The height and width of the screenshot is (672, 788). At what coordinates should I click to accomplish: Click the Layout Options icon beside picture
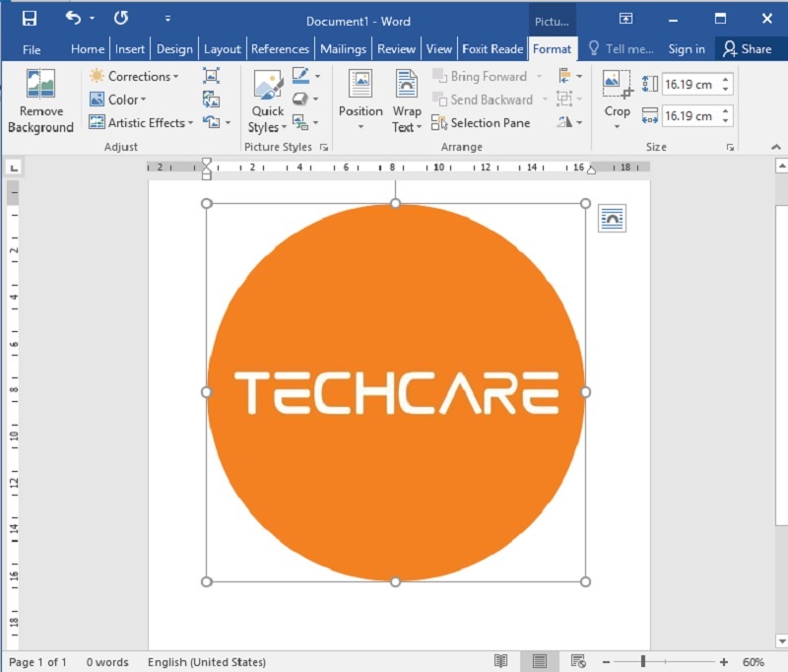tap(611, 219)
